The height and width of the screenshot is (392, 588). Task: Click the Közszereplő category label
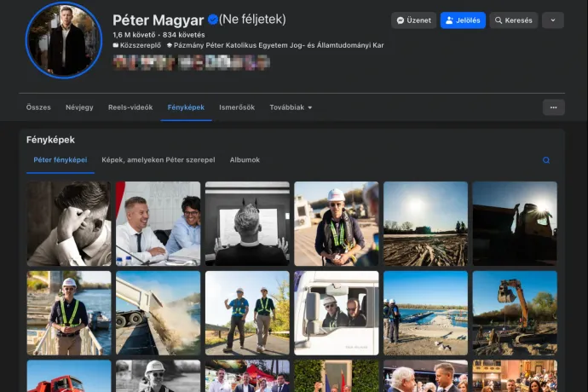pos(137,45)
